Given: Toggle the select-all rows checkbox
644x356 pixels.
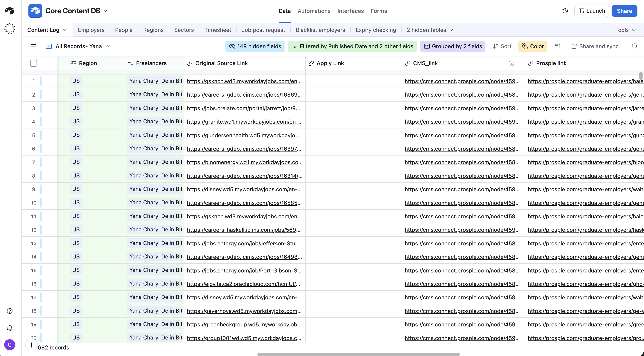Looking at the screenshot, I should tap(33, 63).
